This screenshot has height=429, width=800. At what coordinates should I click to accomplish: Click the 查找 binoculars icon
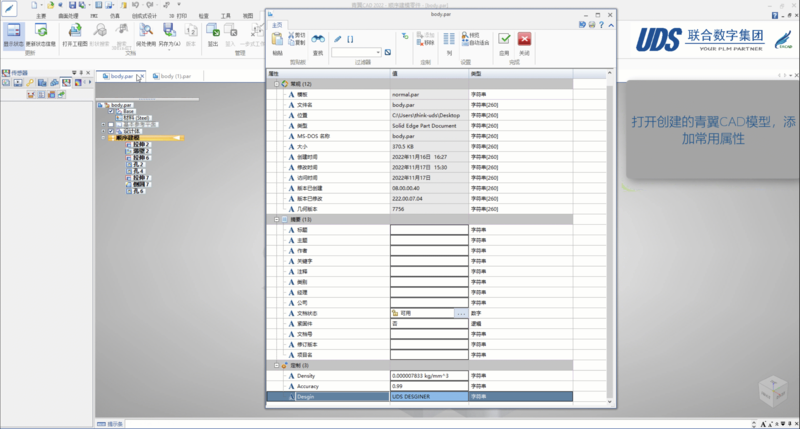coord(318,40)
